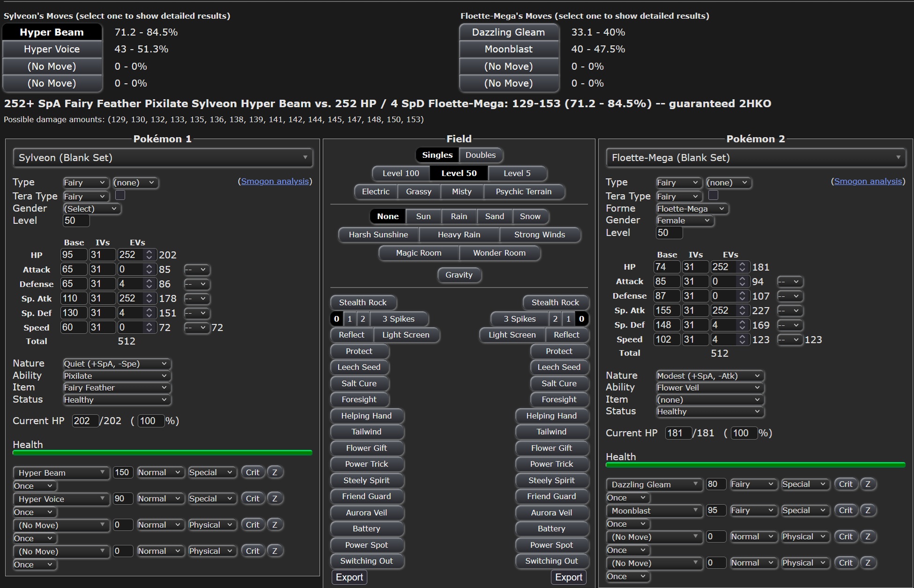Enable Sylveon's Tera Type checkbox
Image resolution: width=914 pixels, height=588 pixels.
coord(120,195)
